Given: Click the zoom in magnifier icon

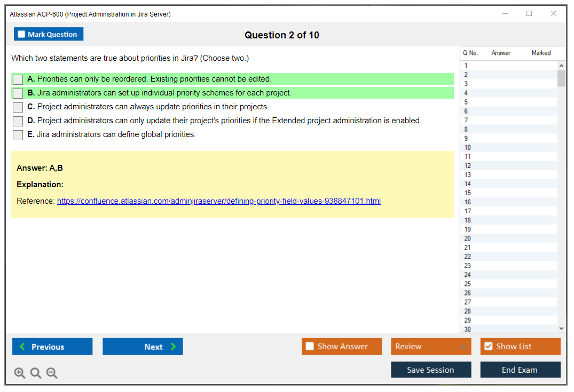Looking at the screenshot, I should tap(20, 373).
